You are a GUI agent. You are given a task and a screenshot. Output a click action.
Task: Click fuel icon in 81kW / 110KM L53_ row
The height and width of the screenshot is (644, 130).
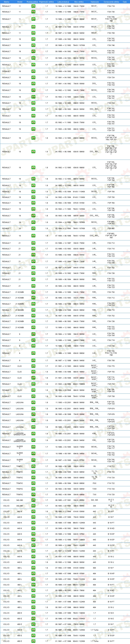33,197
